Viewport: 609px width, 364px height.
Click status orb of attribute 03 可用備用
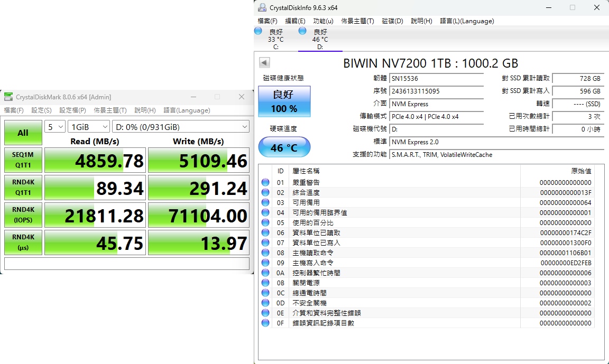coord(266,202)
